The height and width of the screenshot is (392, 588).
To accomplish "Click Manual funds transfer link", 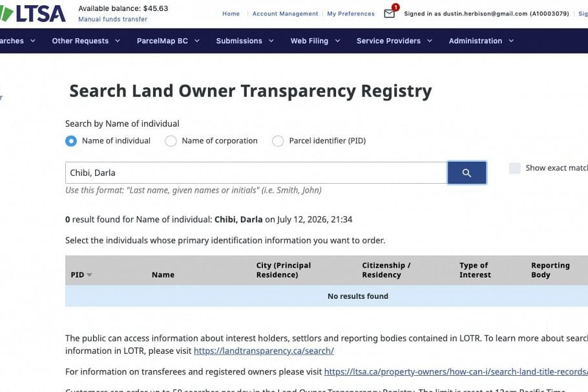I will (112, 19).
